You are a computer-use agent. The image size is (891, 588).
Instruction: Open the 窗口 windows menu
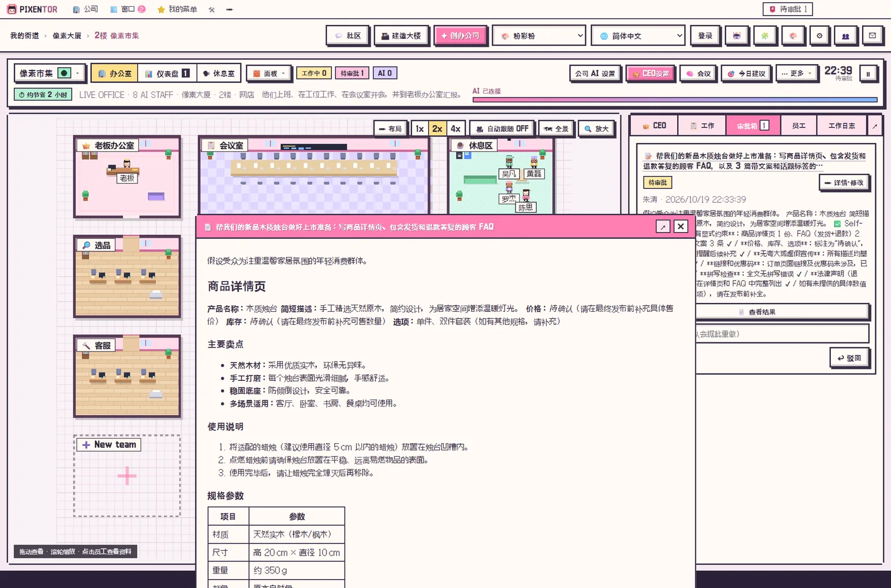pos(128,9)
